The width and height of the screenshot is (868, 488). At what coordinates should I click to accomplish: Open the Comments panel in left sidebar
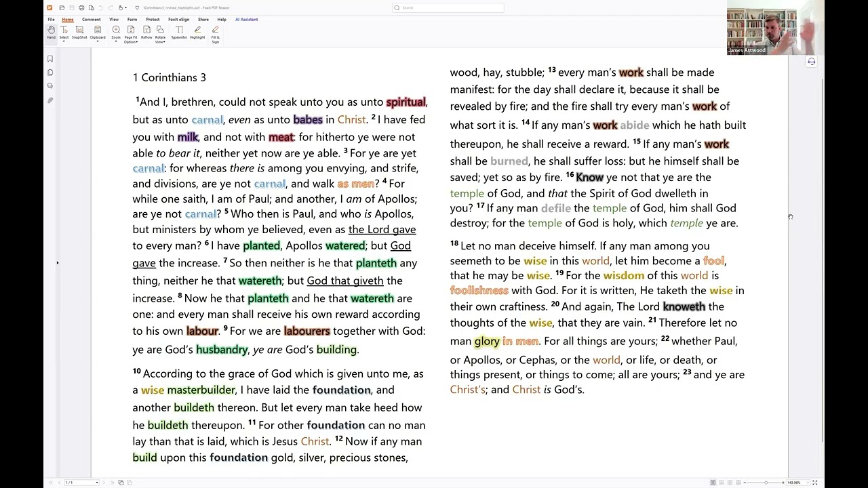click(50, 86)
